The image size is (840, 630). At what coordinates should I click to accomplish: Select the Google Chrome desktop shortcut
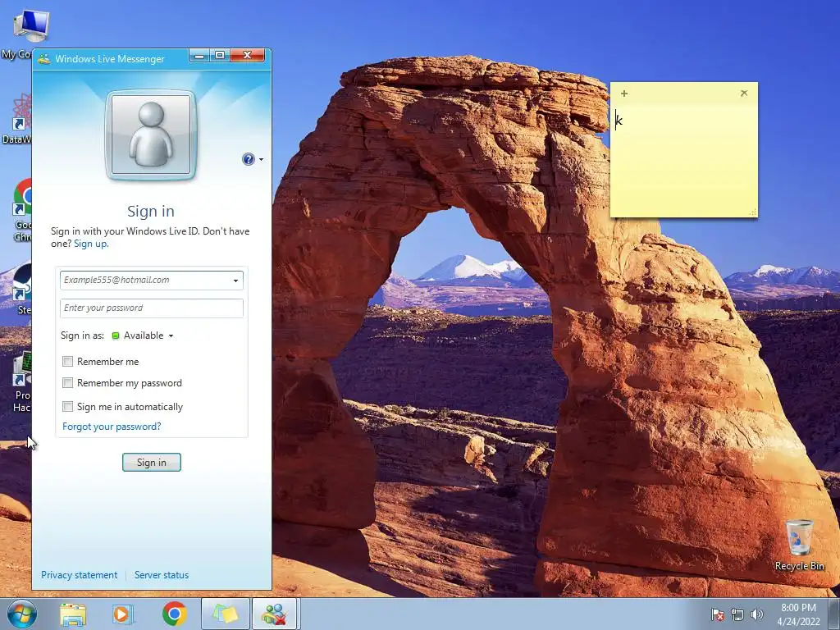pos(21,211)
